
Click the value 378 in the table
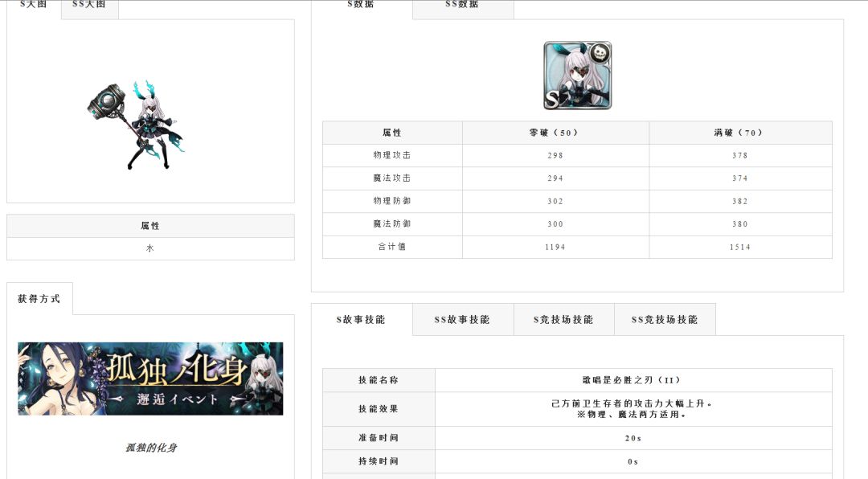(x=740, y=156)
